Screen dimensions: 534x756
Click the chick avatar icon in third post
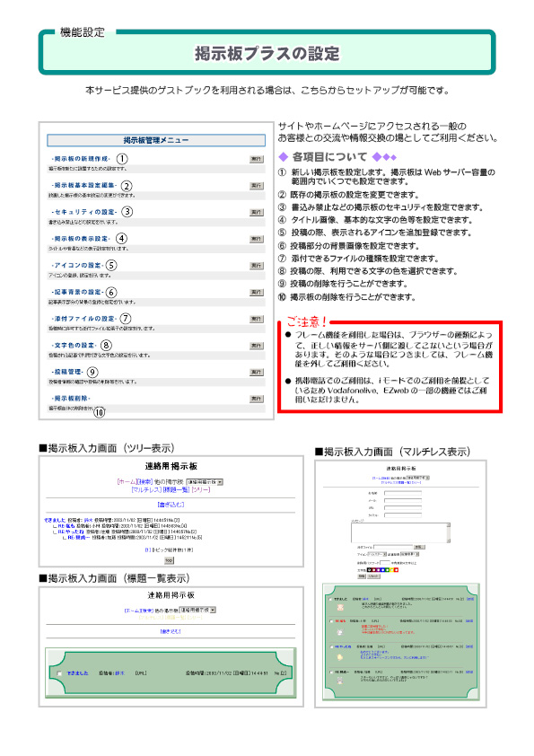click(340, 657)
